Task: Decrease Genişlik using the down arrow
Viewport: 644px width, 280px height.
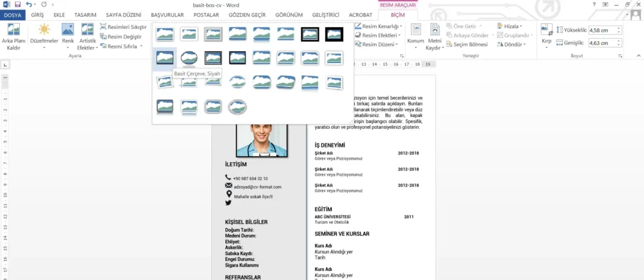Action: [x=619, y=45]
